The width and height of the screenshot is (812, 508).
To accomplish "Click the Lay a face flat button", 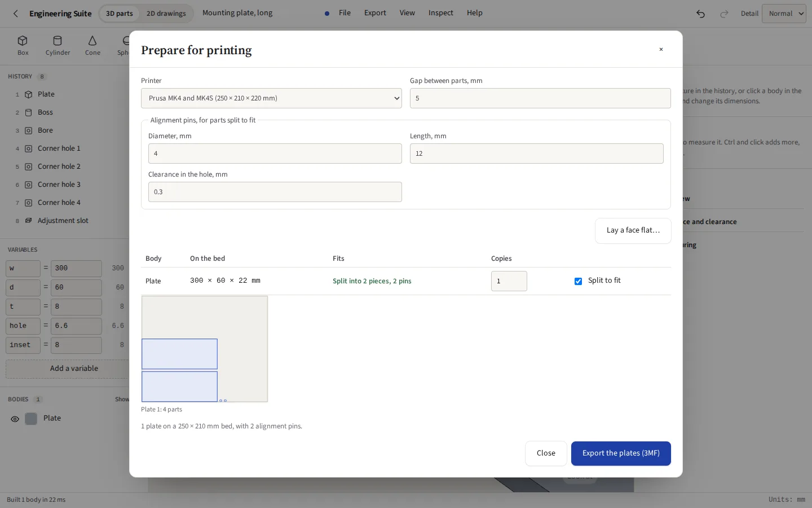I will point(633,230).
